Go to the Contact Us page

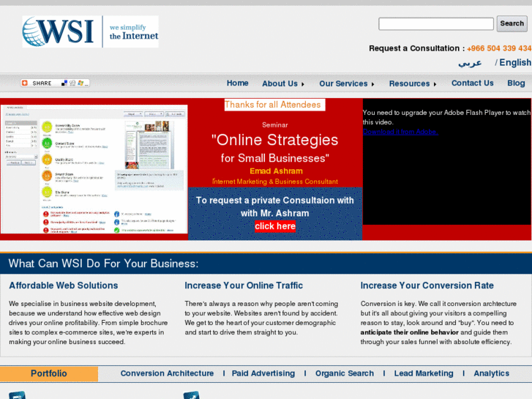tap(472, 83)
